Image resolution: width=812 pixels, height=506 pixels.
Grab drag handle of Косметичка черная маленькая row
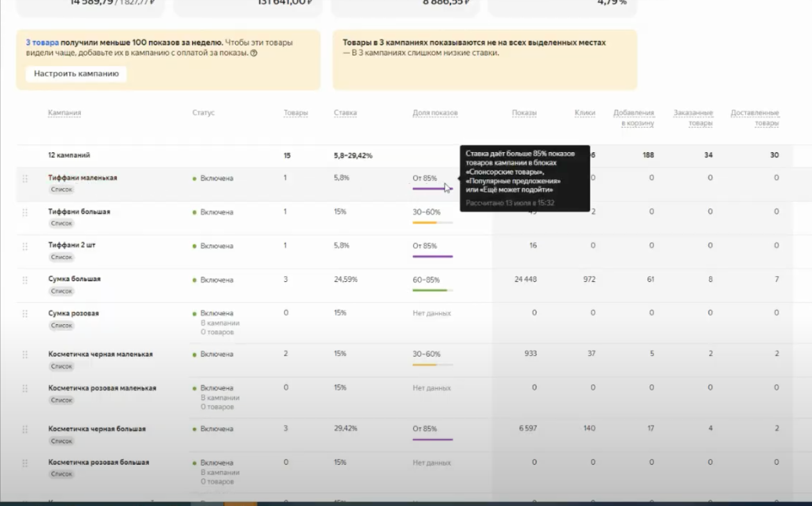point(25,354)
